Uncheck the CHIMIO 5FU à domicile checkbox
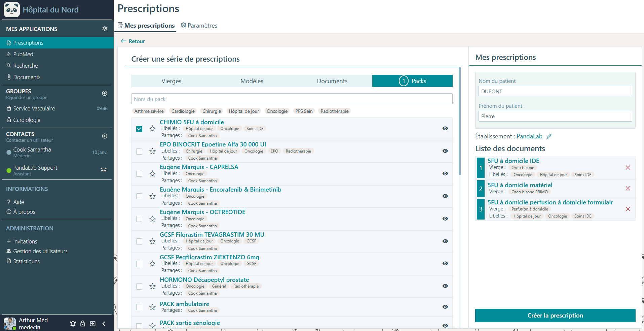 (139, 129)
